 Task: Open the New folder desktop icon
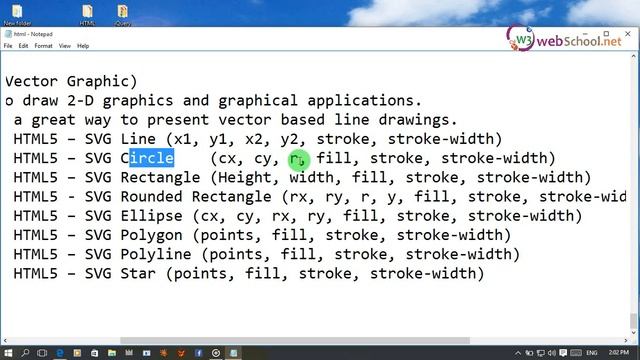tap(17, 14)
